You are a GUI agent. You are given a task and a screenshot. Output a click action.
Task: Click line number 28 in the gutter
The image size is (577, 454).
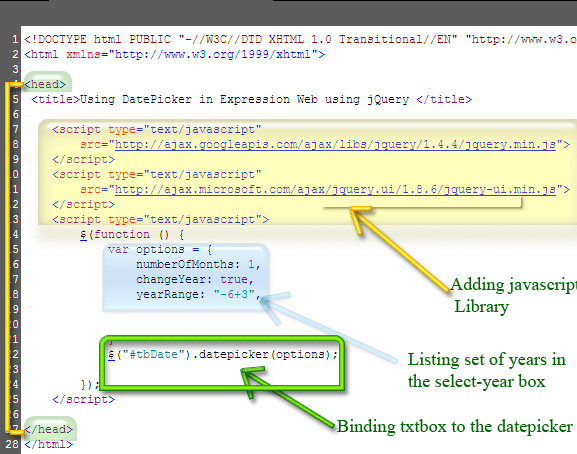[x=12, y=444]
